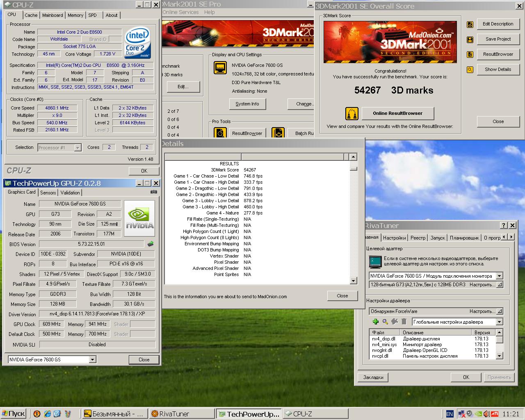Click the ResultBrowser magnifier icon in Pro Tools
The image size is (525, 420).
(x=220, y=133)
